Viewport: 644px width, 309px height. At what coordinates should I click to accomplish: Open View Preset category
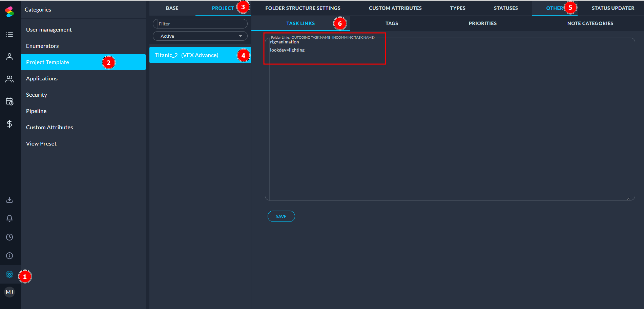(83, 143)
